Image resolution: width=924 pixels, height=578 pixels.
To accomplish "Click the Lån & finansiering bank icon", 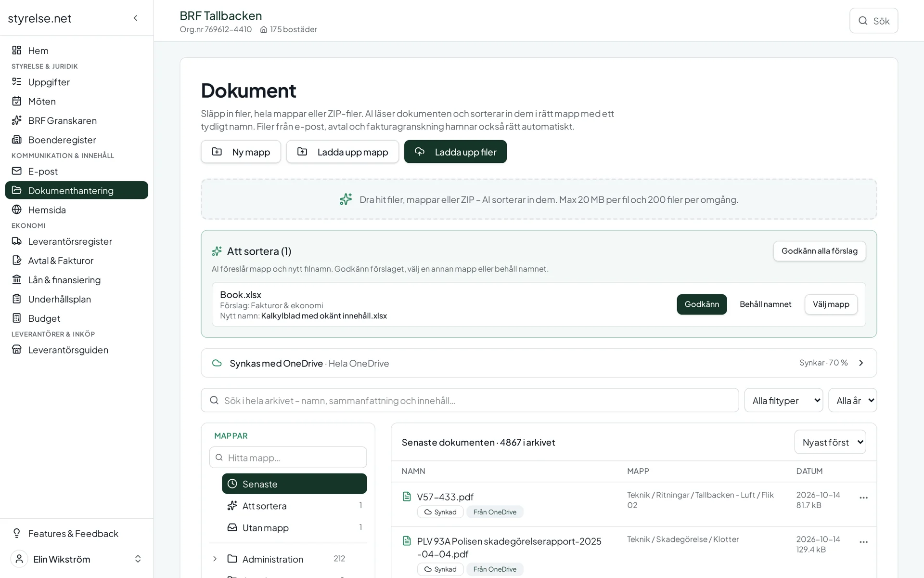I will [17, 279].
